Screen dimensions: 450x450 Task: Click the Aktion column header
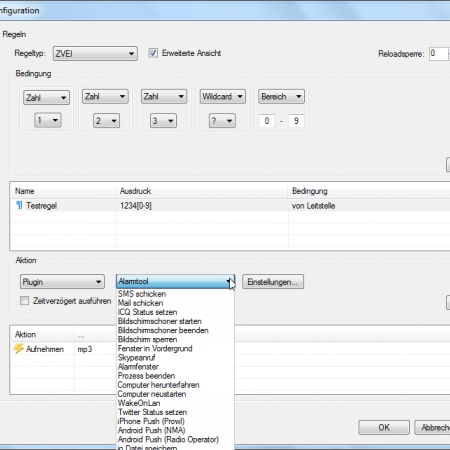coord(42,334)
